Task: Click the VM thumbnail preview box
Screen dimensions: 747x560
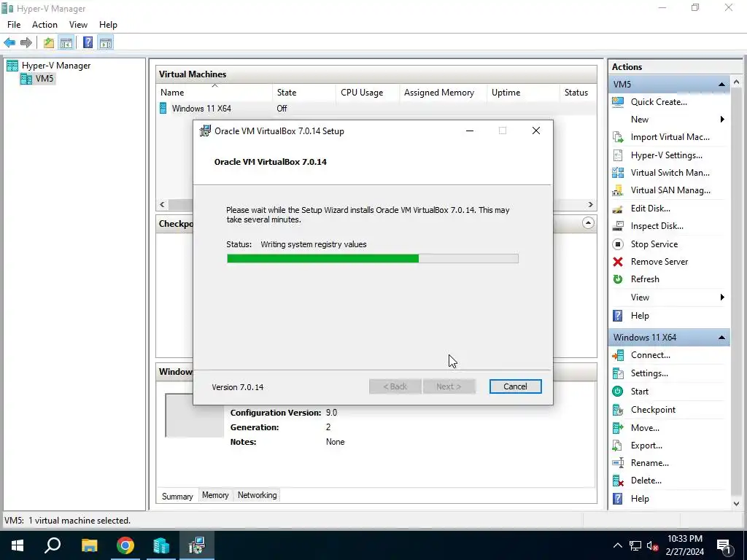Action: [x=194, y=421]
